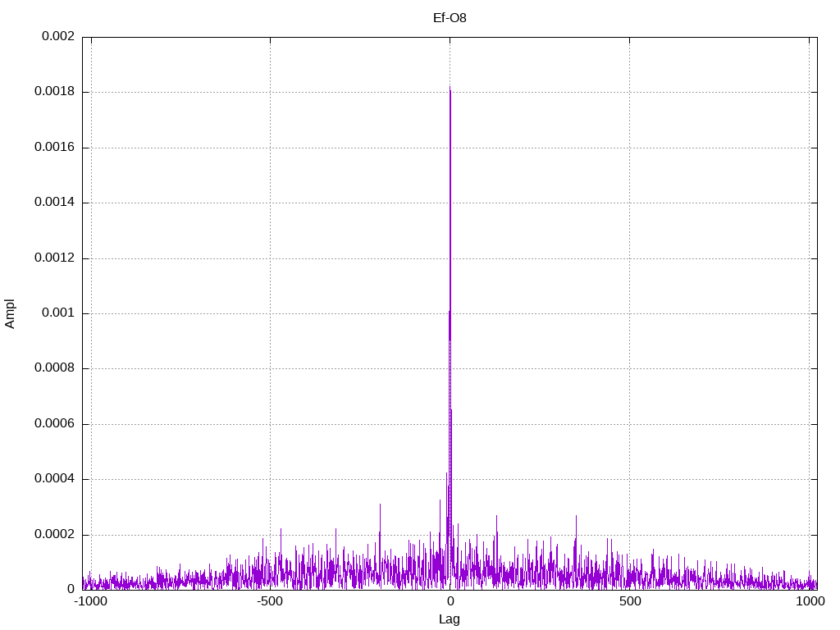The image size is (840, 630).
Task: Click the -500 X-axis tick label
Action: [x=269, y=601]
